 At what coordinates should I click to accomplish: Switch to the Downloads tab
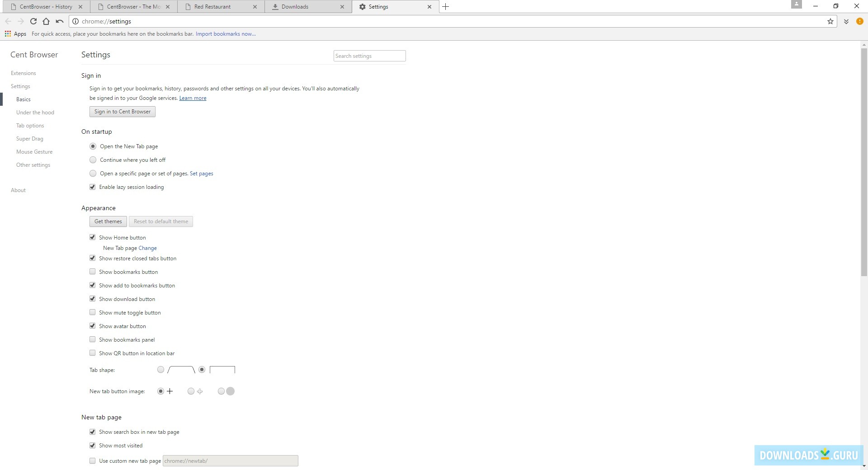click(308, 7)
